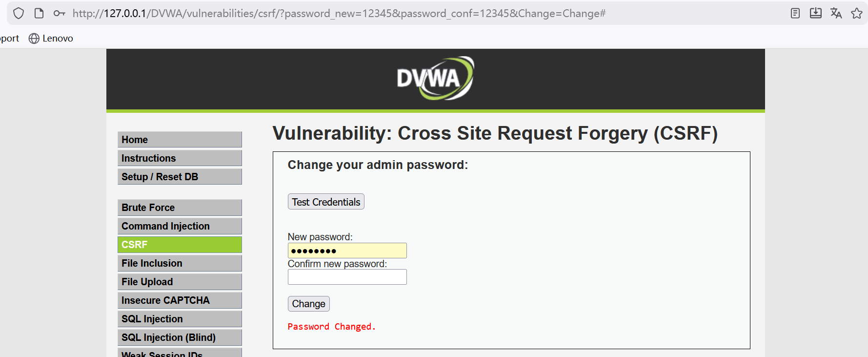The height and width of the screenshot is (357, 868).
Task: Navigate to File Upload section
Action: click(180, 282)
